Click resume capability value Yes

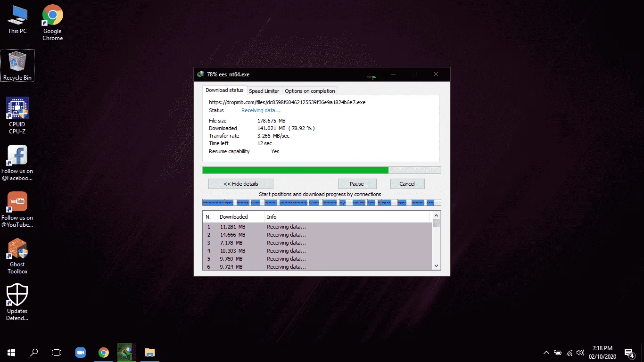[275, 151]
